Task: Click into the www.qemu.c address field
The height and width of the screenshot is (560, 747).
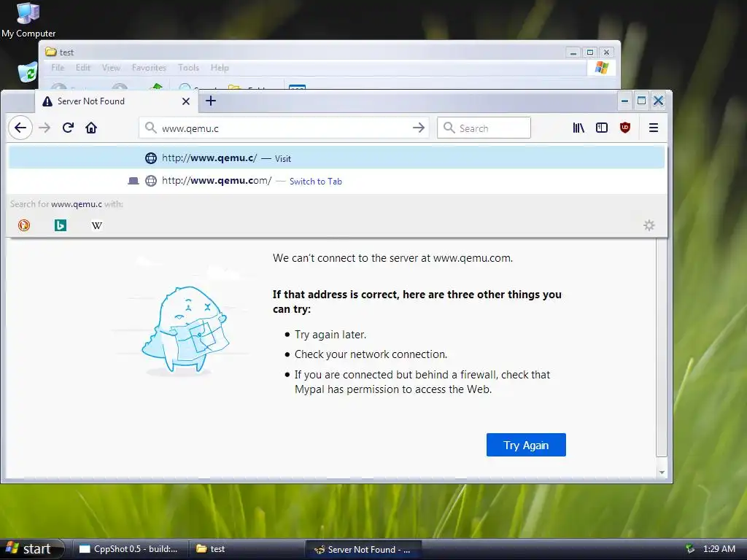Action: (284, 128)
